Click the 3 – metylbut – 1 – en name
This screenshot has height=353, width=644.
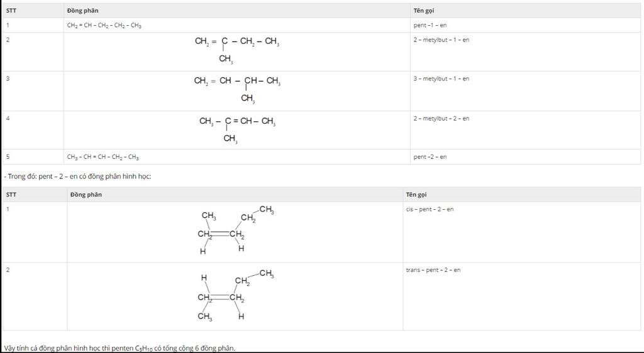click(441, 79)
